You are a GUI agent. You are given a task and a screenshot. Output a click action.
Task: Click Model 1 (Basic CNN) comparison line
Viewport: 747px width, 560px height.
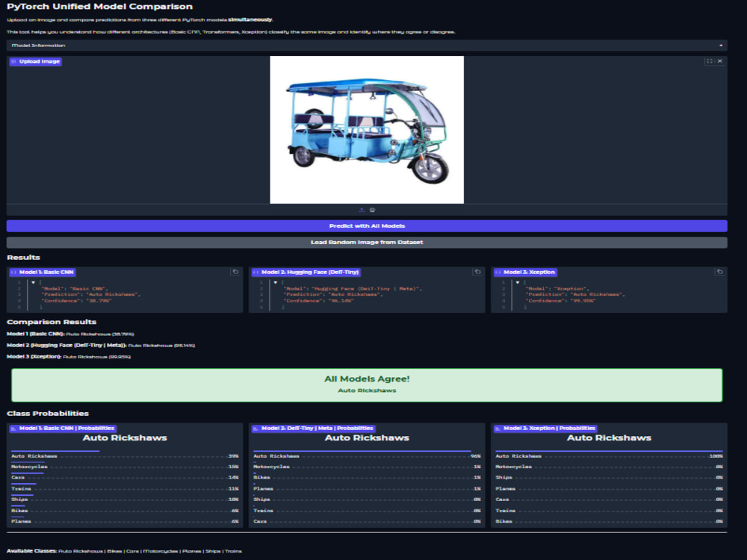point(70,335)
